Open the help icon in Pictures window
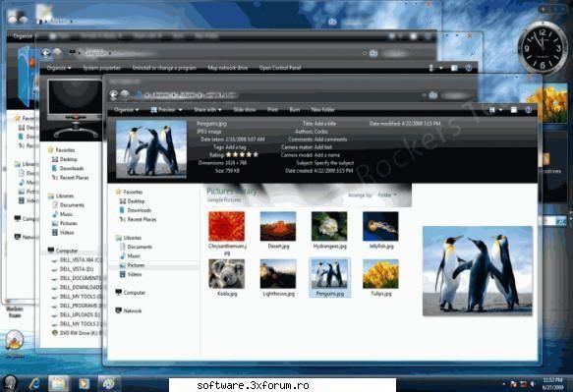 (529, 110)
